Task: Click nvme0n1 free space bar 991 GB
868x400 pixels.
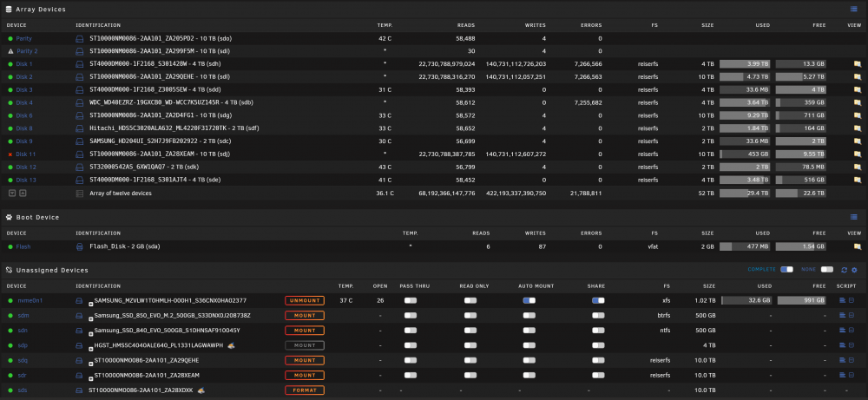Action: 801,300
